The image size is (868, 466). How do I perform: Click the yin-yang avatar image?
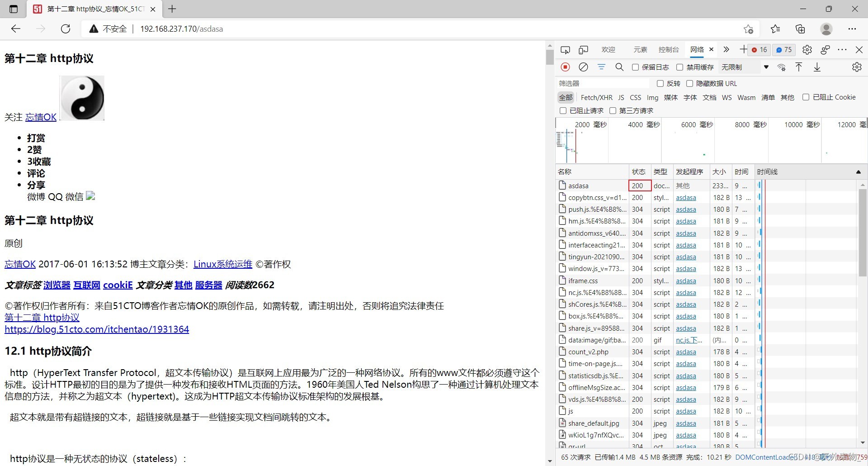tap(82, 98)
